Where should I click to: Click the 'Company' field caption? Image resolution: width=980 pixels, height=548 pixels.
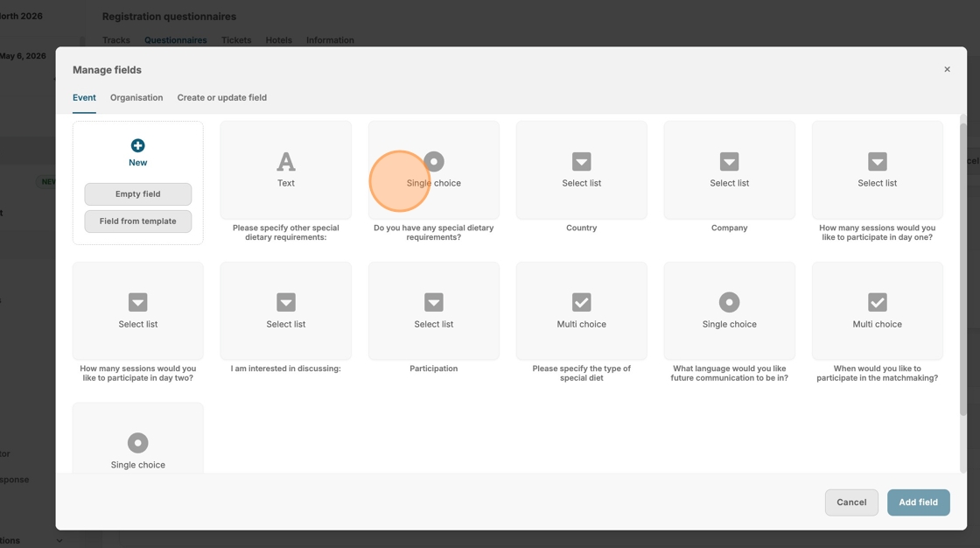point(730,228)
